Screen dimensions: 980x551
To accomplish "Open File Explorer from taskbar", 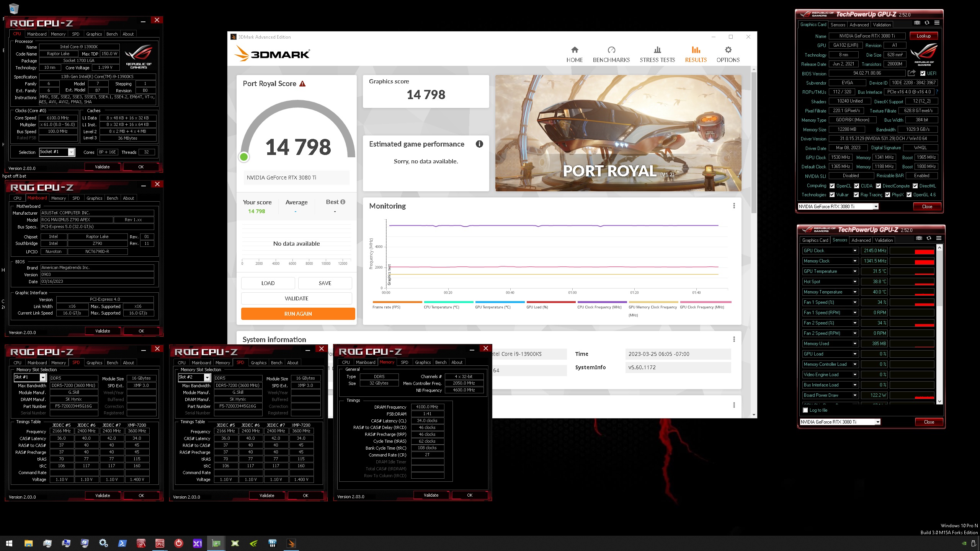I will click(28, 543).
